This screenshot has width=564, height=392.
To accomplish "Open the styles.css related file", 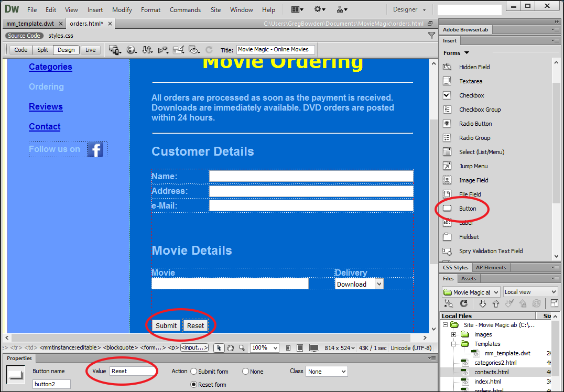I will pyautogui.click(x=61, y=36).
